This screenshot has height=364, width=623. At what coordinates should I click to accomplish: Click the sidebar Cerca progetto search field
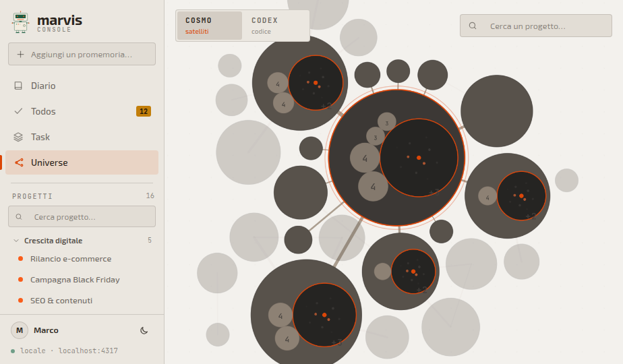point(82,216)
